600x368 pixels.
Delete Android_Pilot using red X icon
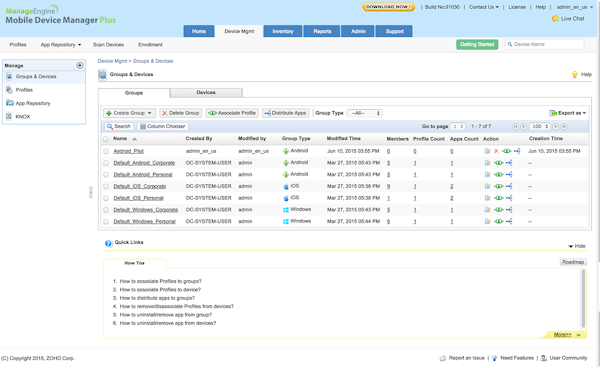point(496,151)
